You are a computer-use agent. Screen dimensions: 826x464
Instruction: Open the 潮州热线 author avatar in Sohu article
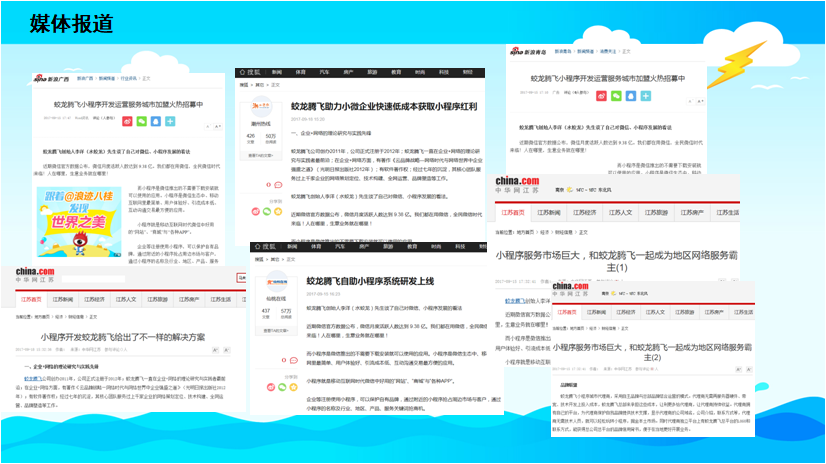pyautogui.click(x=263, y=108)
